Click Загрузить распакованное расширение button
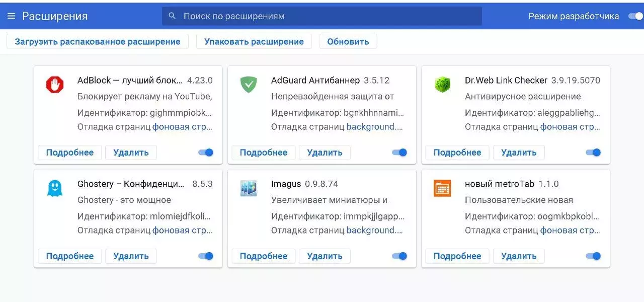Viewport: 644px width, 302px height. (x=98, y=42)
